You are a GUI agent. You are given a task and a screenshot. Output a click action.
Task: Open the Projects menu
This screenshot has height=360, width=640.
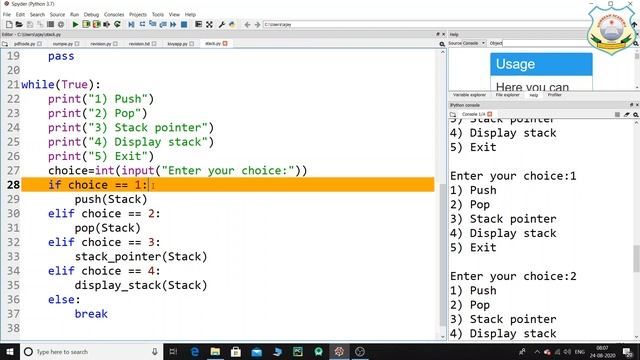click(x=138, y=14)
